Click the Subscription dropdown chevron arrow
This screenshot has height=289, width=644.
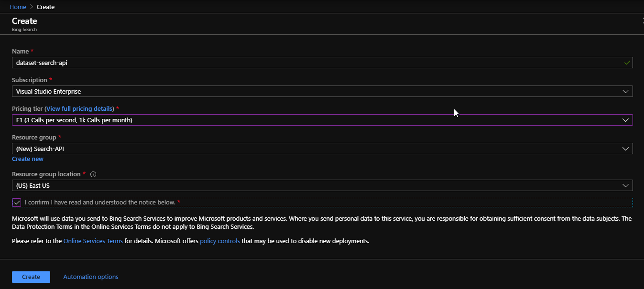click(x=626, y=91)
